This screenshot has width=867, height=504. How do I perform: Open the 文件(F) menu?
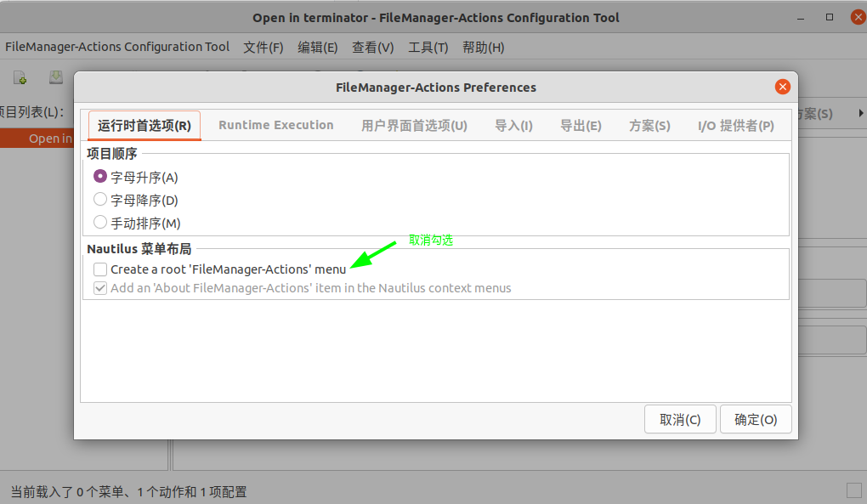(x=263, y=48)
